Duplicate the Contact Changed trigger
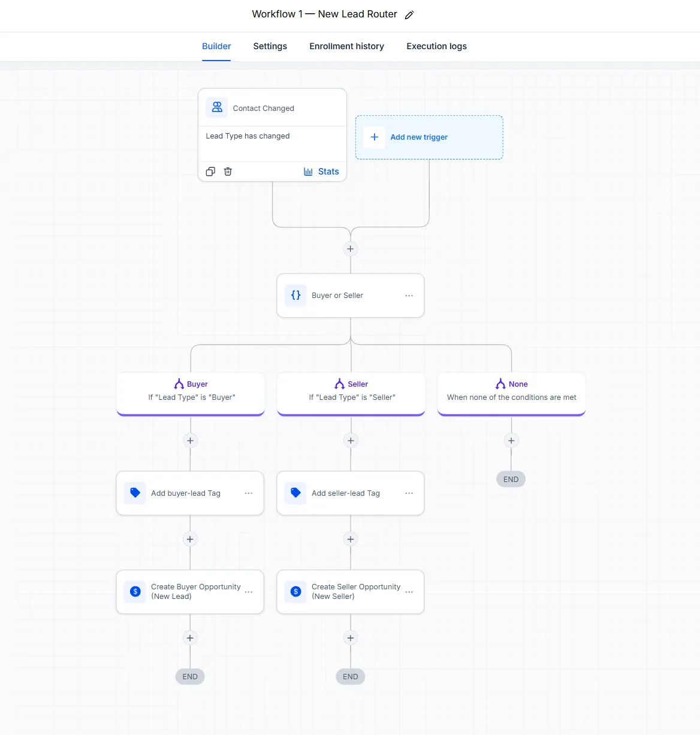700x735 pixels. point(210,171)
